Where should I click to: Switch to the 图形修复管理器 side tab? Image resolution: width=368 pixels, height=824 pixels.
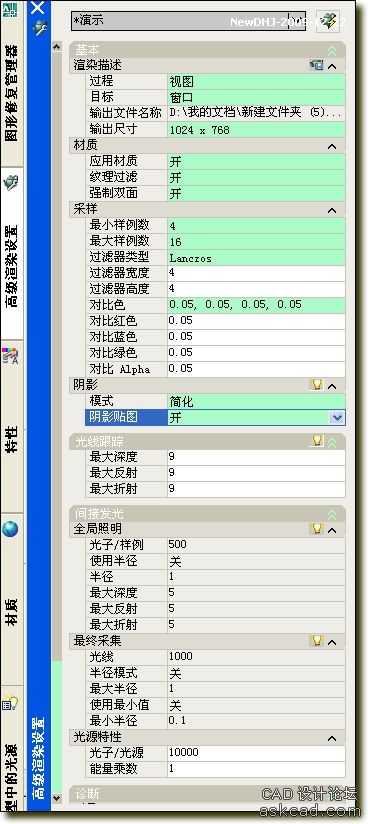click(12, 84)
